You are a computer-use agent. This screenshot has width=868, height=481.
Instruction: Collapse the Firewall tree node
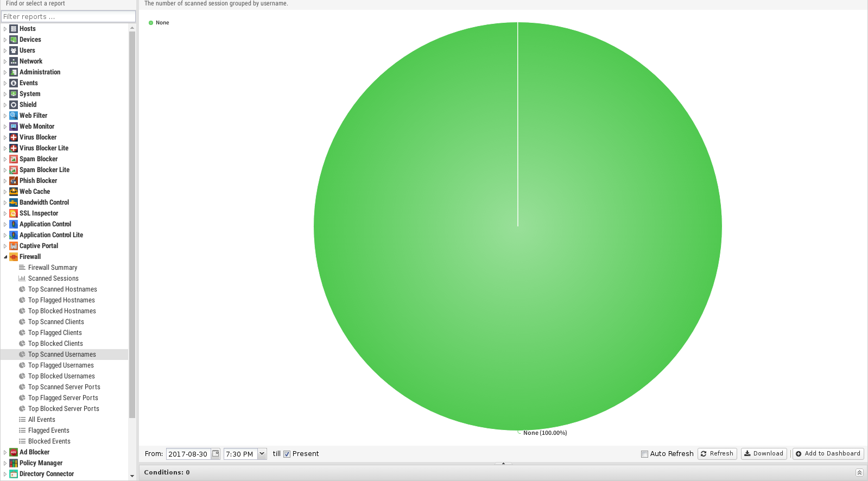(5, 257)
